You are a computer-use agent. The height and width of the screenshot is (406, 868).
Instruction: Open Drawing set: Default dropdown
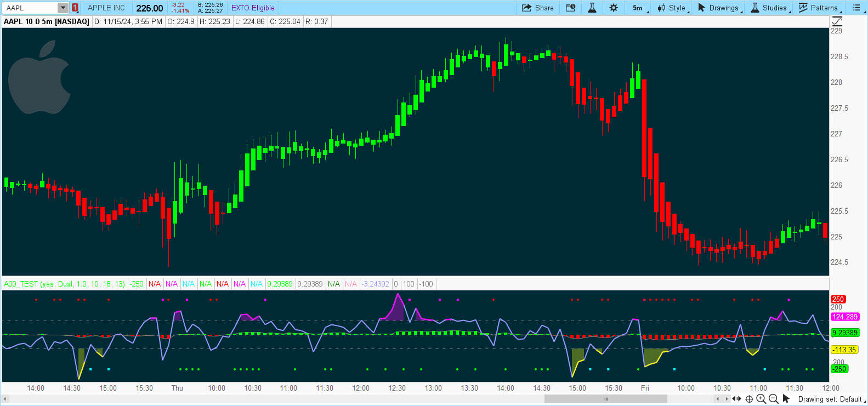[831, 399]
